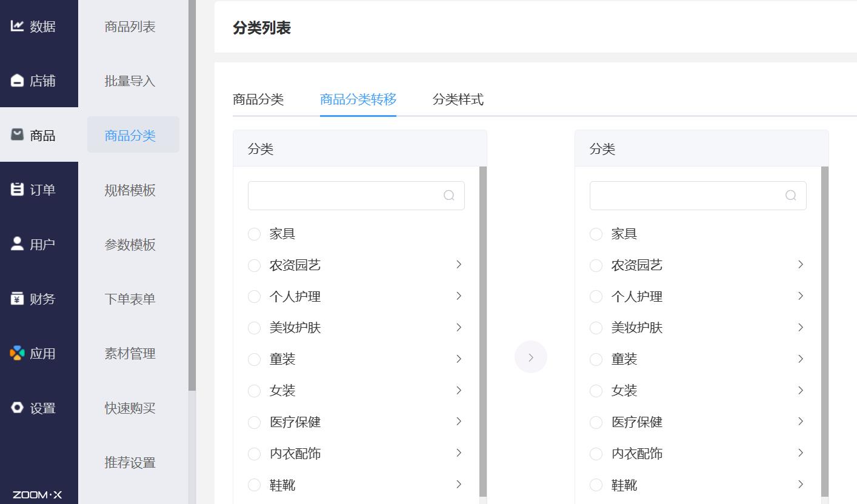Viewport: 857px width, 504px height.
Task: Select 童装 radio in left panel
Action: [254, 359]
